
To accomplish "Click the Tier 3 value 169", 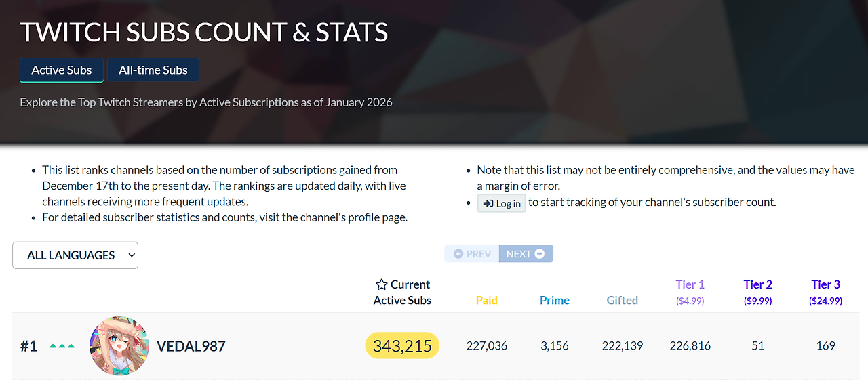I will click(x=826, y=346).
